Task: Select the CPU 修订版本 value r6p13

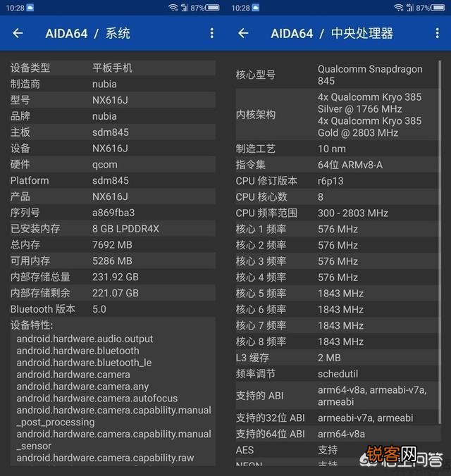Action: click(330, 181)
